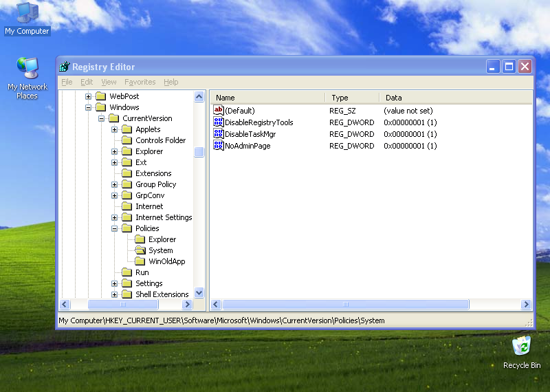Click the DisableTaskMgr DWORD icon
This screenshot has height=392, width=550.
tap(218, 133)
